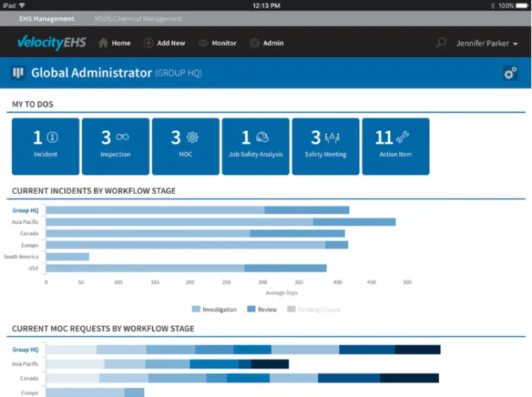
Task: Select the EHS Management tab
Action: [47, 18]
